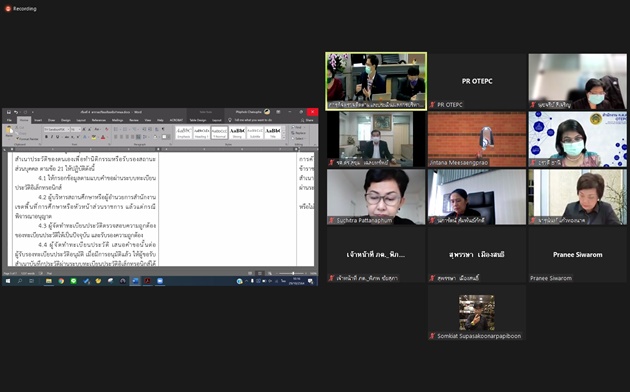
Task: Toggle align left paragraph
Action: [x=115, y=137]
